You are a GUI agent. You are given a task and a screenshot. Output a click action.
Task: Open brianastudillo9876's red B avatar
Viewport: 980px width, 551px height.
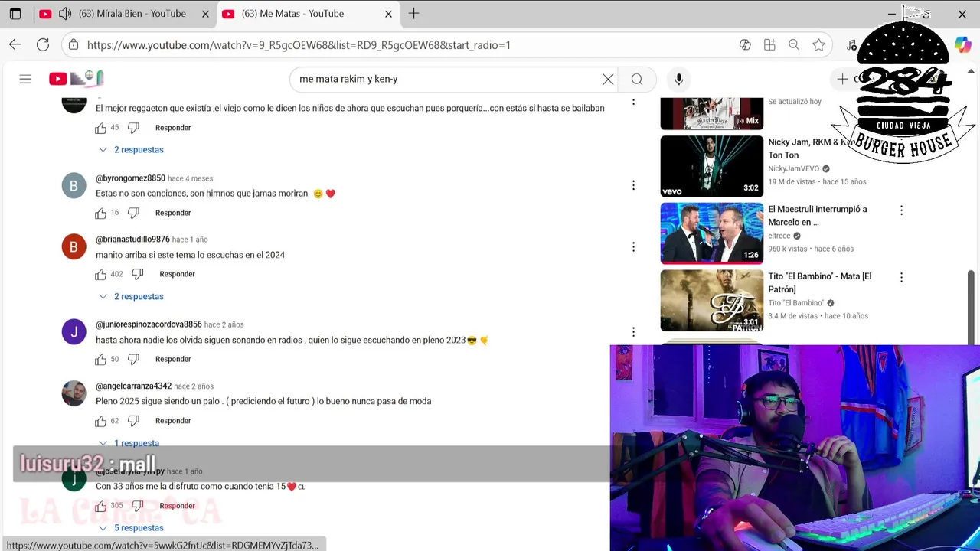pos(74,247)
